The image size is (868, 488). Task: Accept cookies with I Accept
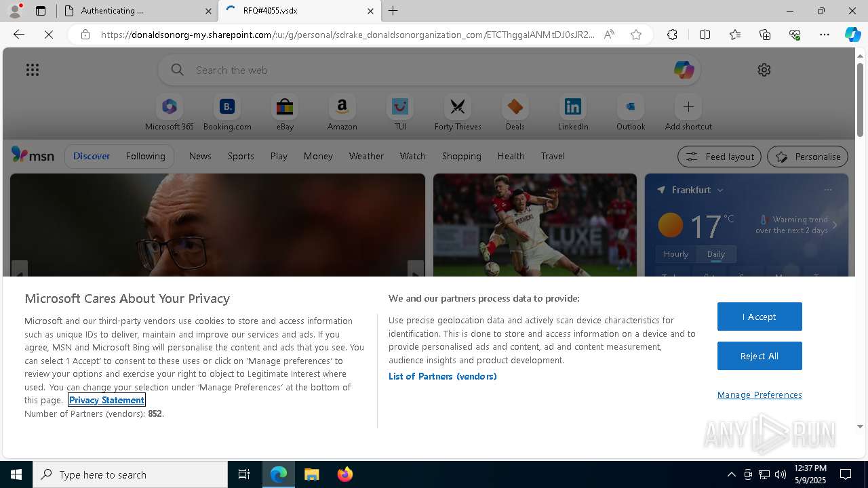pyautogui.click(x=759, y=317)
